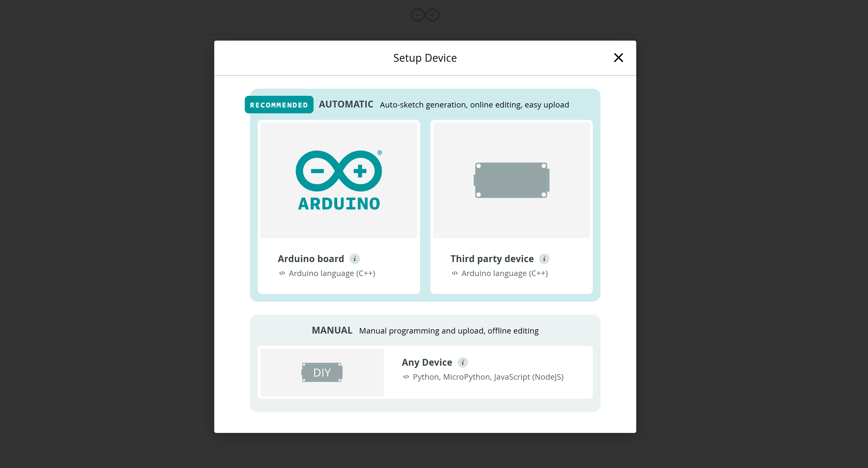
Task: Open info icon next to Third party device
Action: pyautogui.click(x=544, y=259)
